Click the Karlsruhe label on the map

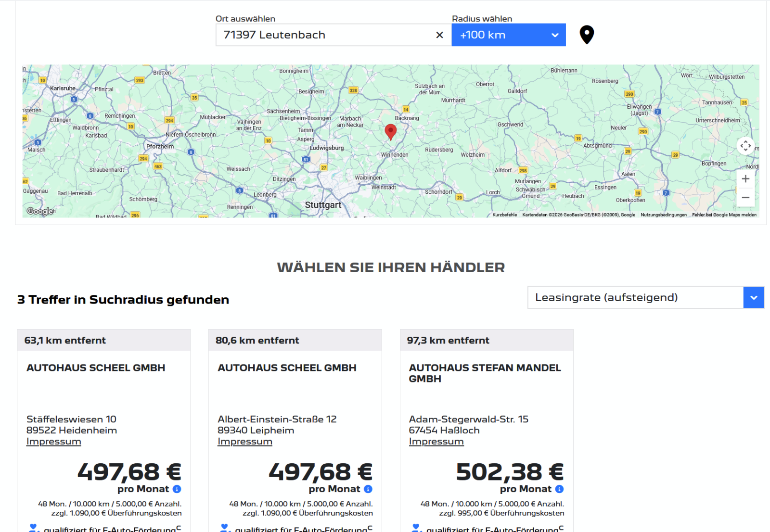point(63,89)
